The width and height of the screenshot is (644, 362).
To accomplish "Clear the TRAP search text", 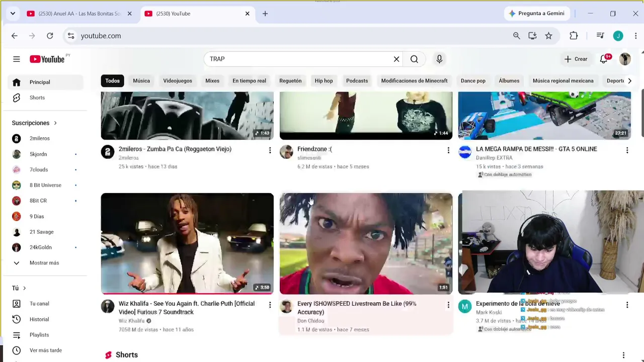I will [x=396, y=59].
